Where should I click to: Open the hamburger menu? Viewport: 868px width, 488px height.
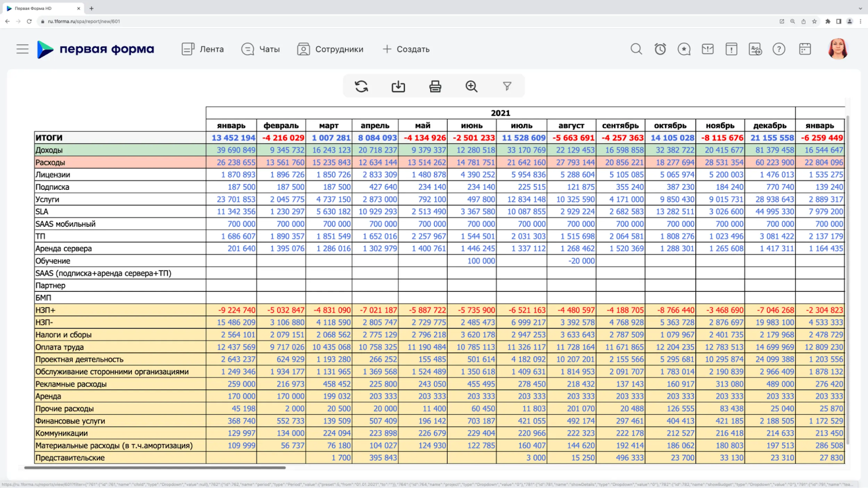point(22,49)
